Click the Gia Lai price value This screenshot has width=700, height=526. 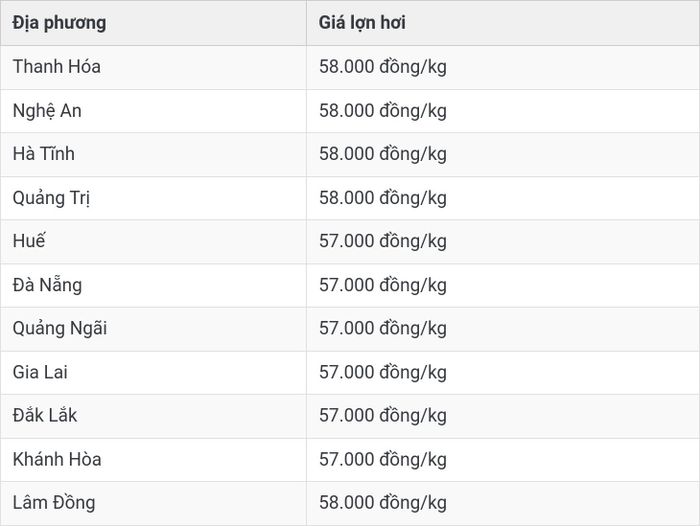[383, 372]
